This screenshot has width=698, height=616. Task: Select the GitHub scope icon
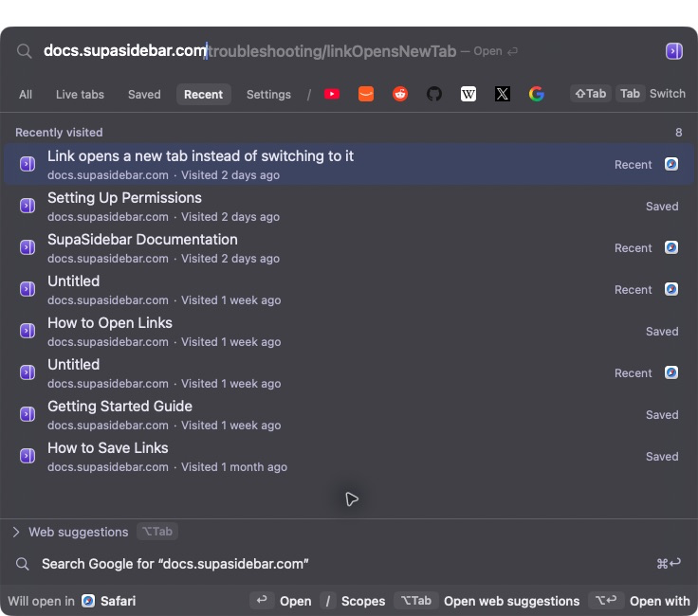(x=434, y=94)
